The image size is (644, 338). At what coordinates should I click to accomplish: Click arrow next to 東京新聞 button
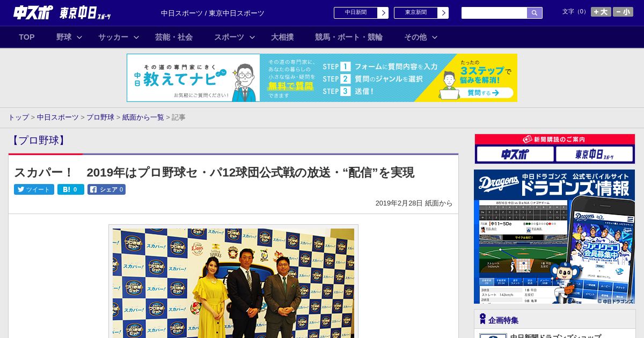coord(443,13)
